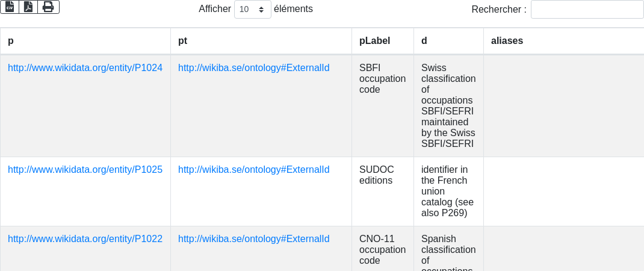Image resolution: width=644 pixels, height=271 pixels.
Task: Select the SUDOC editions label cell
Action: click(383, 192)
